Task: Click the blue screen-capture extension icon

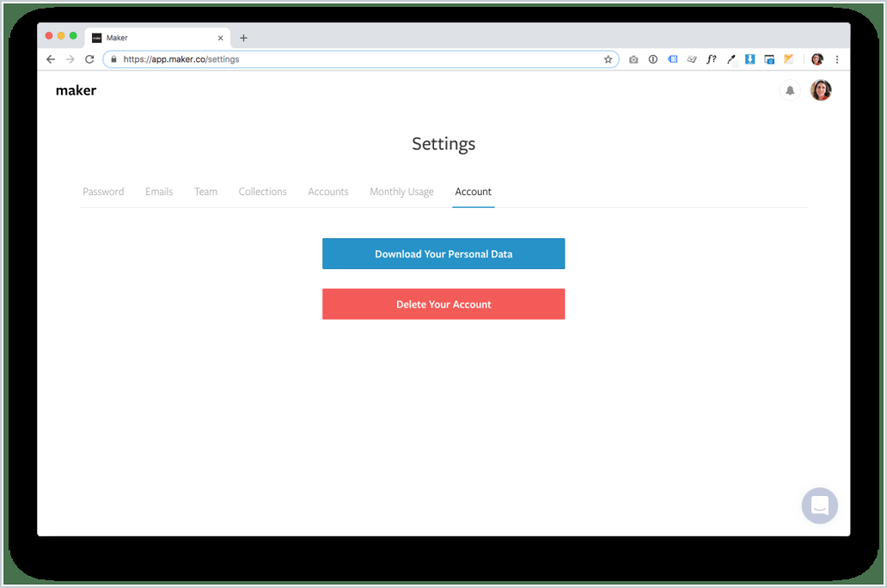Action: pos(769,59)
